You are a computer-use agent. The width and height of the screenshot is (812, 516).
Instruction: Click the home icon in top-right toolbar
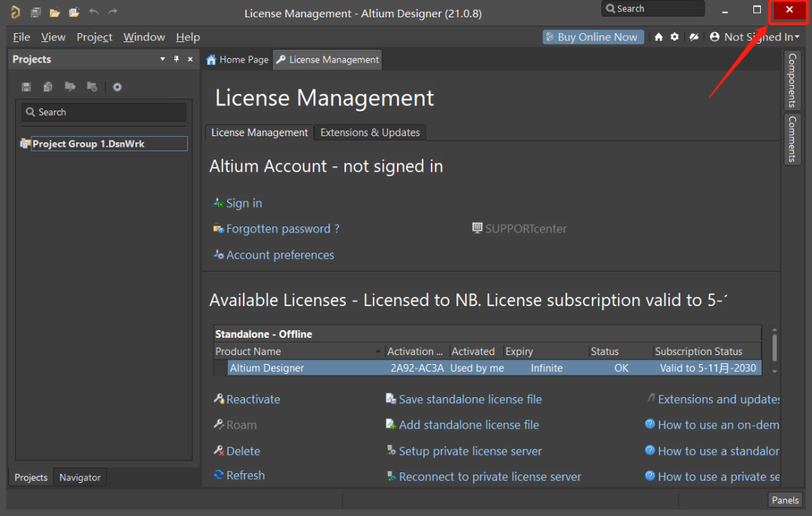click(x=659, y=37)
